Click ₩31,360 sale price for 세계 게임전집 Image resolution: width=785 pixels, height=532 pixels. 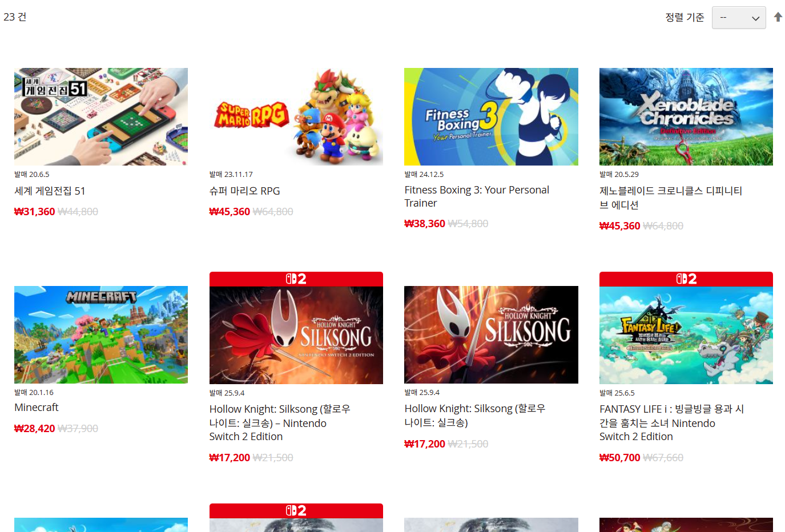35,212
